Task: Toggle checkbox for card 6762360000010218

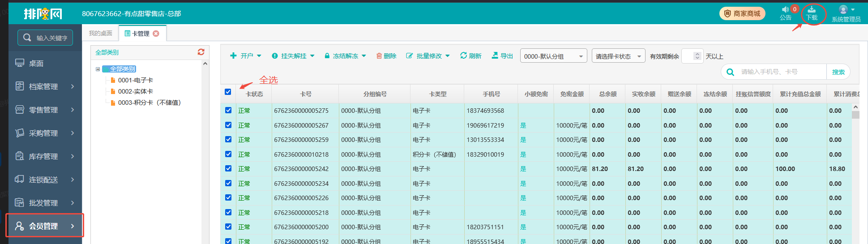Action: [x=228, y=154]
